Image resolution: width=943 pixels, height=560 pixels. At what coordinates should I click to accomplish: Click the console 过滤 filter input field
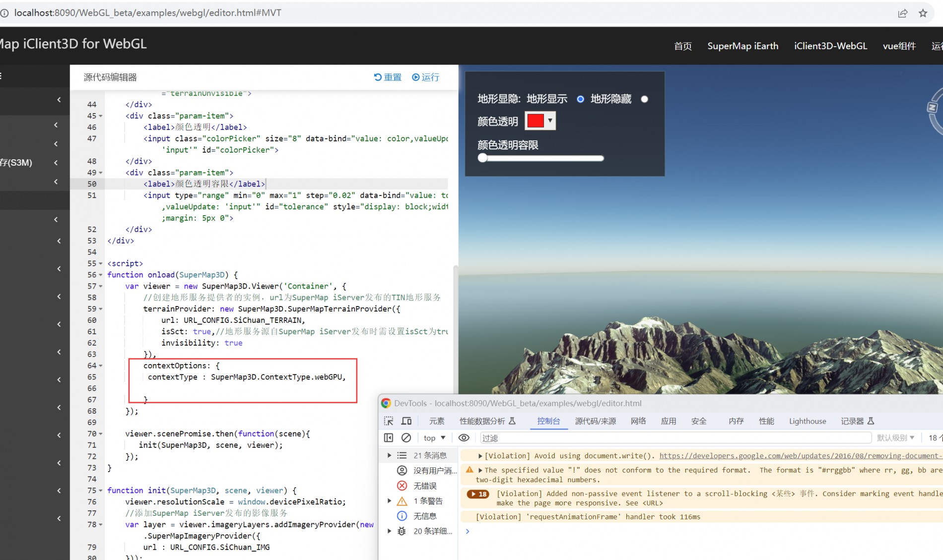coord(675,438)
